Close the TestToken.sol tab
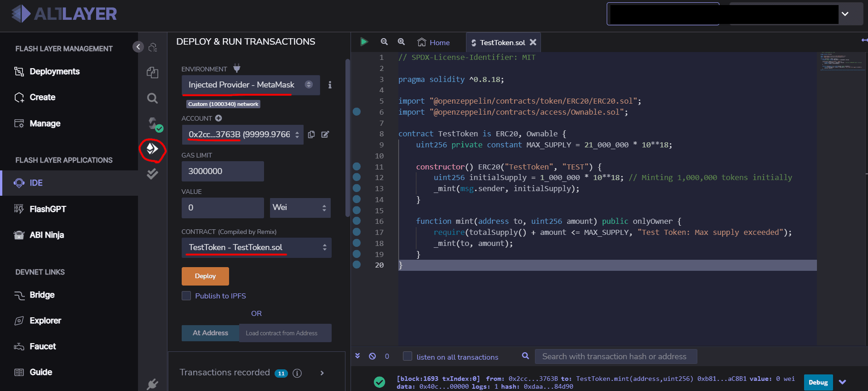Viewport: 868px width, 391px height. click(533, 42)
